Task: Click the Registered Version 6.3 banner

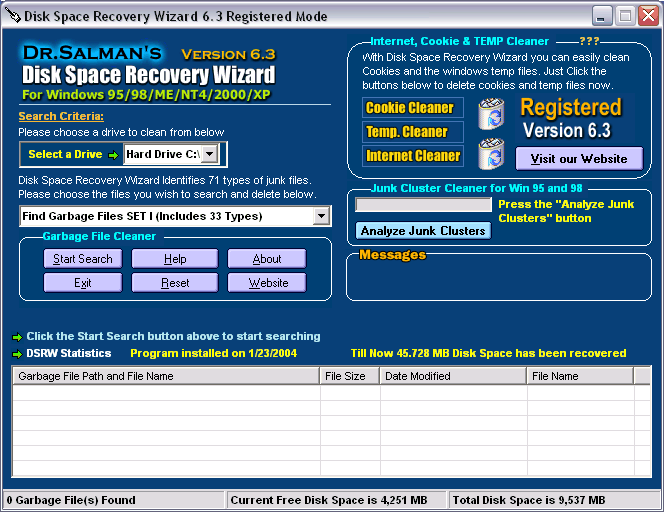Action: pyautogui.click(x=571, y=119)
